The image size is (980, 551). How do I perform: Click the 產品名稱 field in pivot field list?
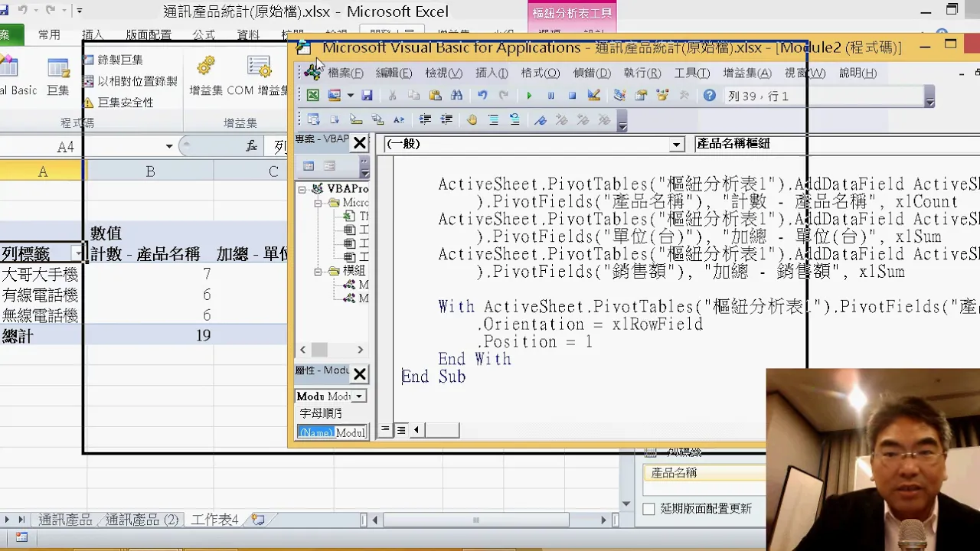[x=704, y=473]
